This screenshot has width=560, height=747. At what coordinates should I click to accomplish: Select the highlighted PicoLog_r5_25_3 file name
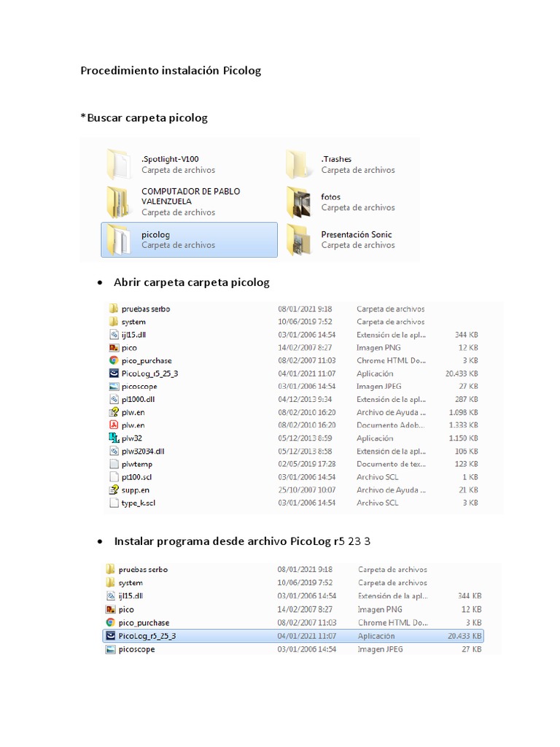coord(147,636)
